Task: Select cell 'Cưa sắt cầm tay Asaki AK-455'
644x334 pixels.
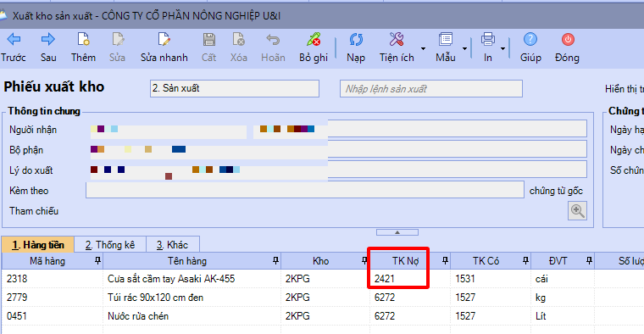Action: pyautogui.click(x=192, y=279)
